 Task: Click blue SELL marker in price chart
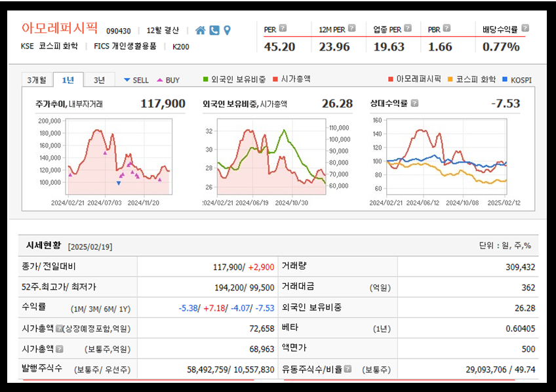119,184
